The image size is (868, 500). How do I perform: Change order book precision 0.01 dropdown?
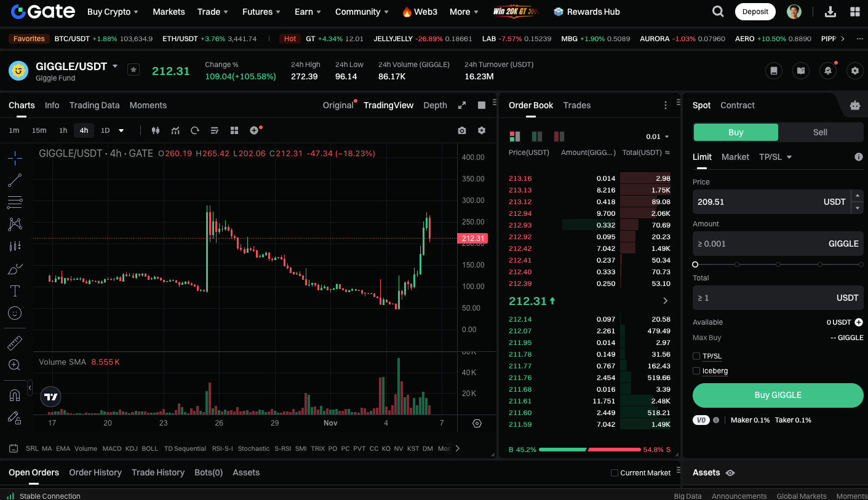pos(657,137)
